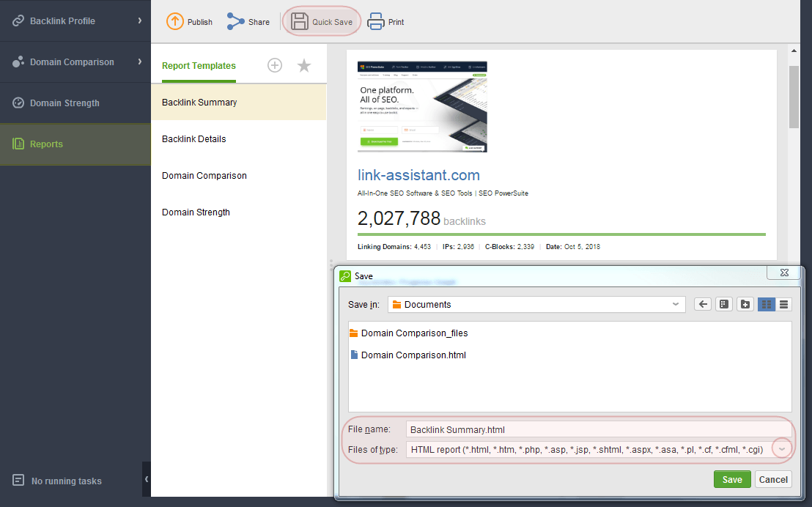Viewport: 812px width, 507px height.
Task: Open the Save in Documents dropdown
Action: click(x=536, y=304)
